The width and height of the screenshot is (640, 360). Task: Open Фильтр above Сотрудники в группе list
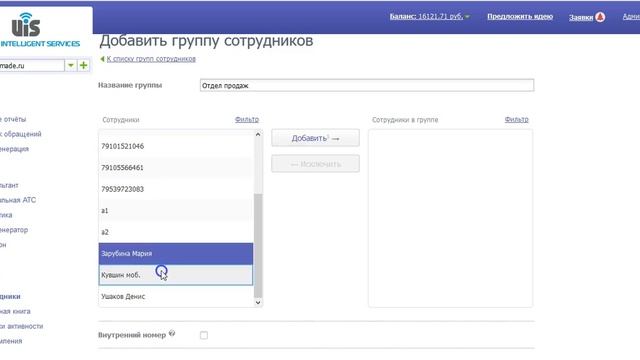point(516,120)
